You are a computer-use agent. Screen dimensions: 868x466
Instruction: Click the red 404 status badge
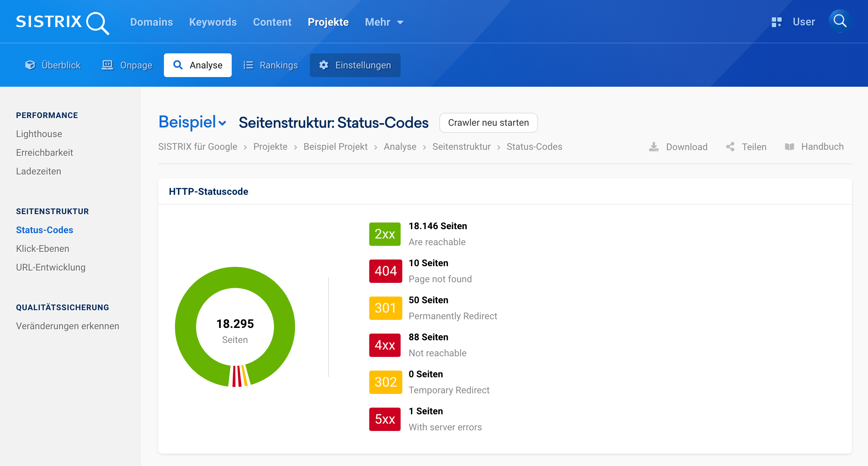(385, 271)
